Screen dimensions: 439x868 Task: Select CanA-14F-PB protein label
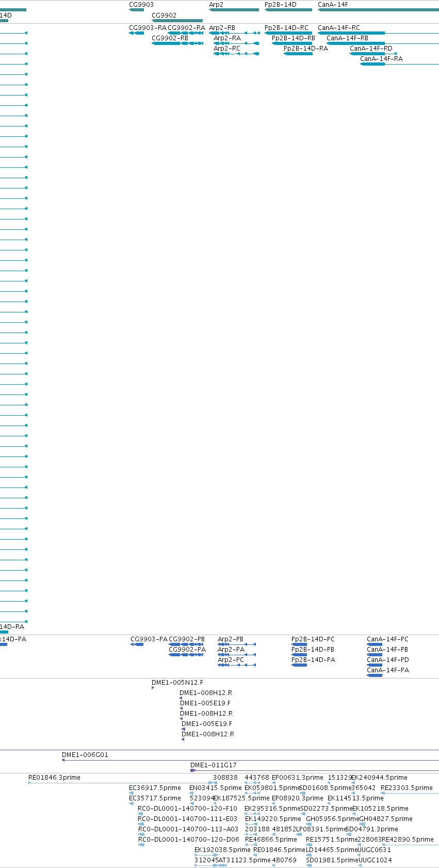point(387,650)
